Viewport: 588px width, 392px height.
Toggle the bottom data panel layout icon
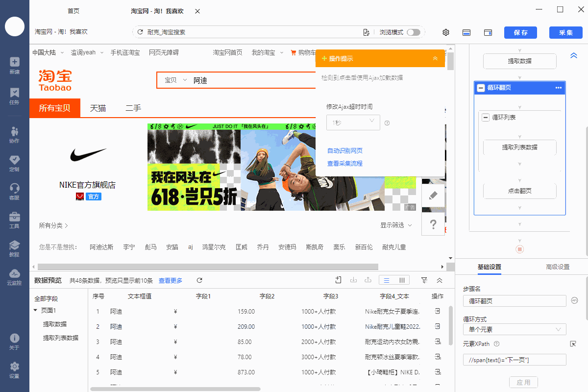tap(466, 32)
